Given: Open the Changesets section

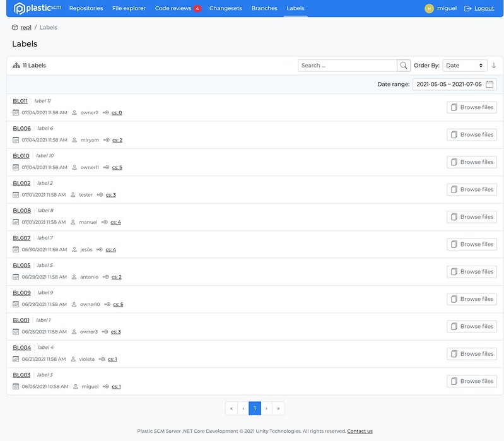Looking at the screenshot, I should click(226, 8).
